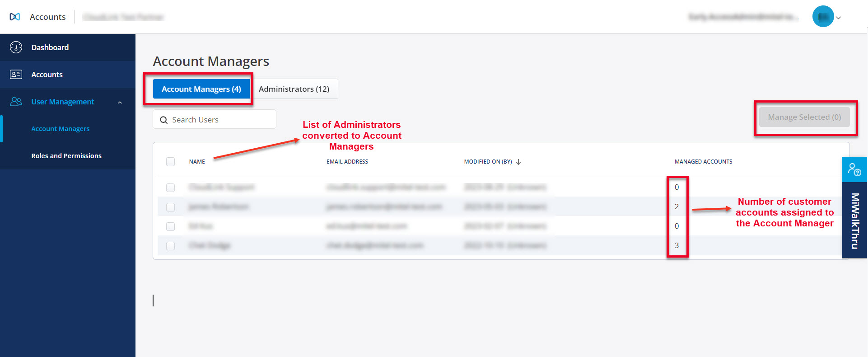The height and width of the screenshot is (357, 868).
Task: Open Roles and Permissions page
Action: point(66,156)
